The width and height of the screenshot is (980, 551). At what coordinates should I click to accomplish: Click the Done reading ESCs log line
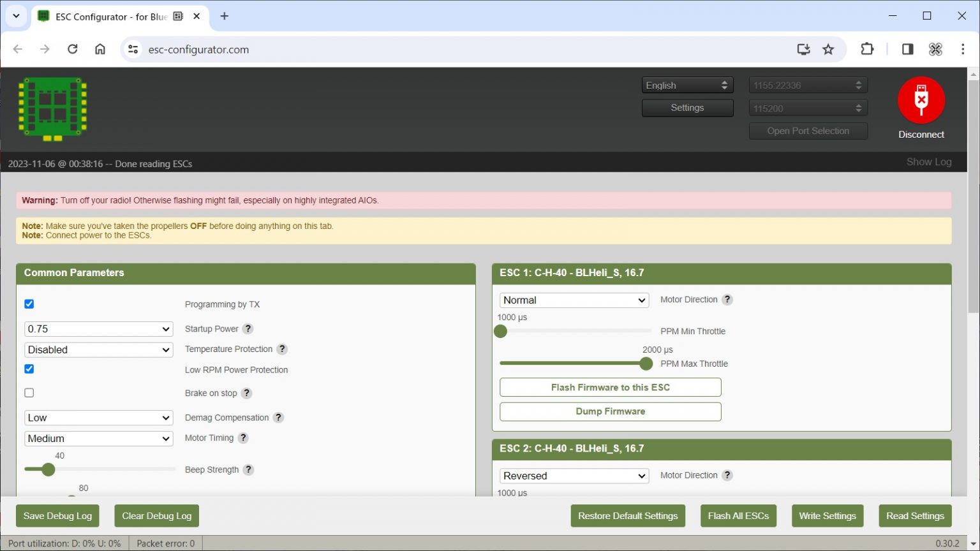(x=100, y=164)
